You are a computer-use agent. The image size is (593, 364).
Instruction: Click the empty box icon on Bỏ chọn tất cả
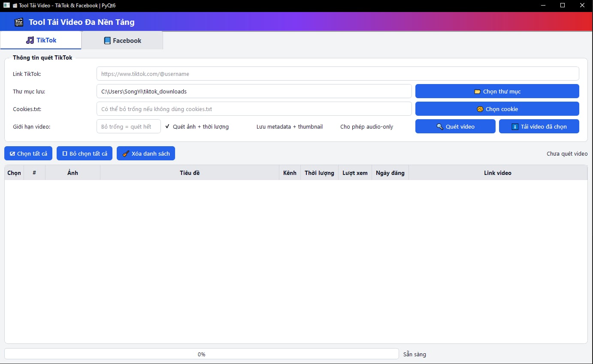tap(65, 153)
